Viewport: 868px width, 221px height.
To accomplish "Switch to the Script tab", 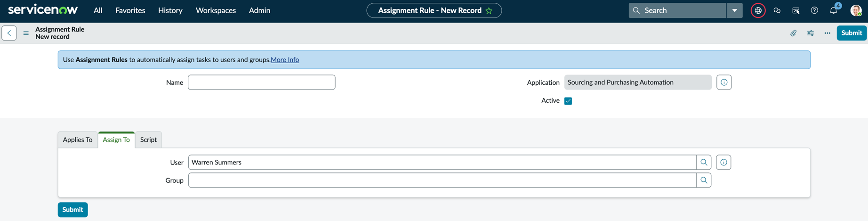I will tap(148, 140).
